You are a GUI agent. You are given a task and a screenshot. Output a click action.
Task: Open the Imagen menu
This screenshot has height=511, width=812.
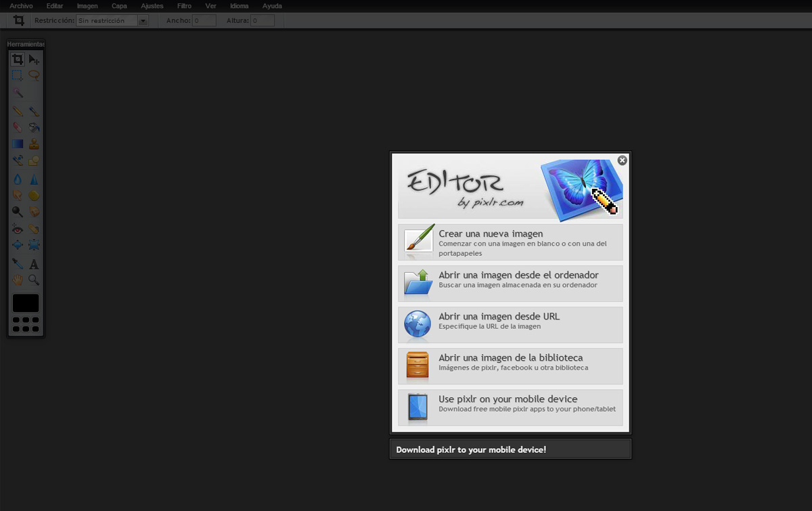point(87,6)
